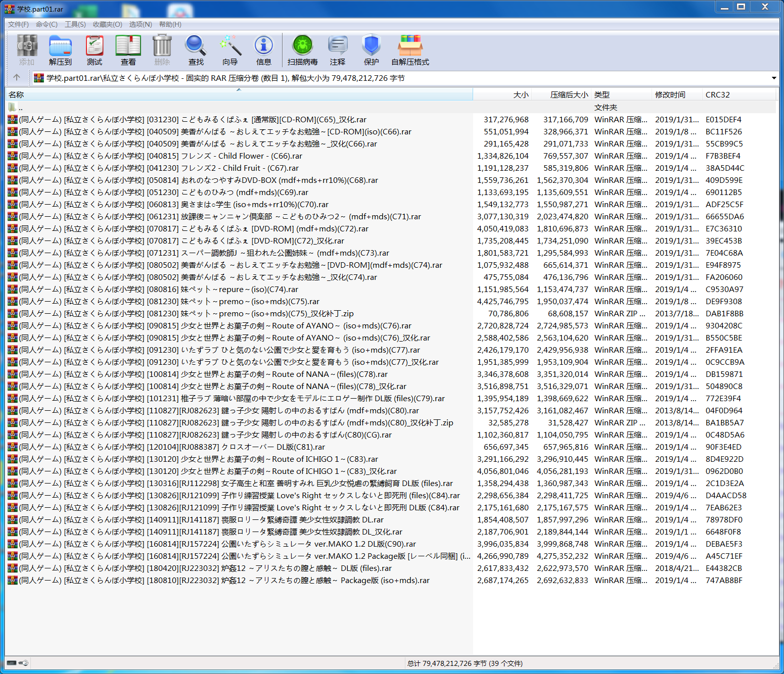Click the CRC value "A45C71EF"
Image resolution: width=784 pixels, height=674 pixels.
coord(724,556)
